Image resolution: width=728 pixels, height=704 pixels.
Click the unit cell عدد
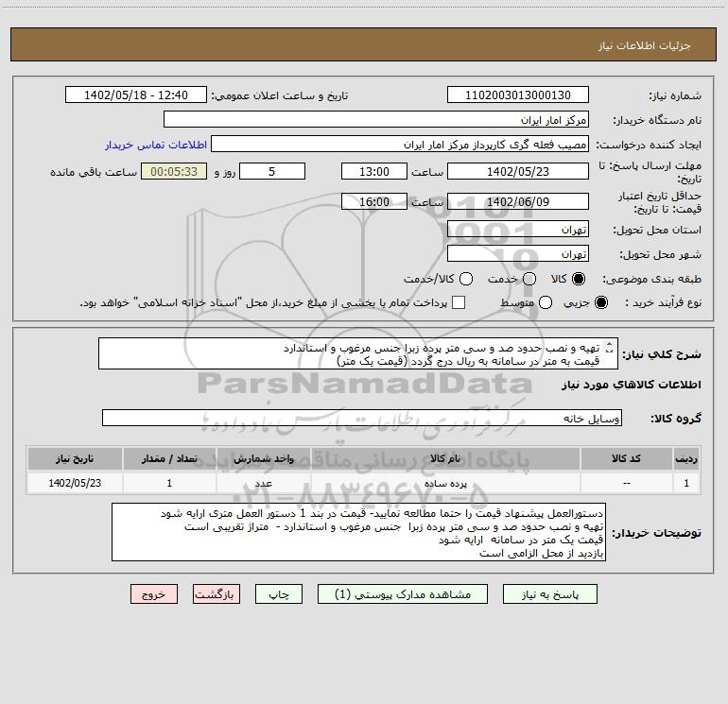[x=263, y=484]
